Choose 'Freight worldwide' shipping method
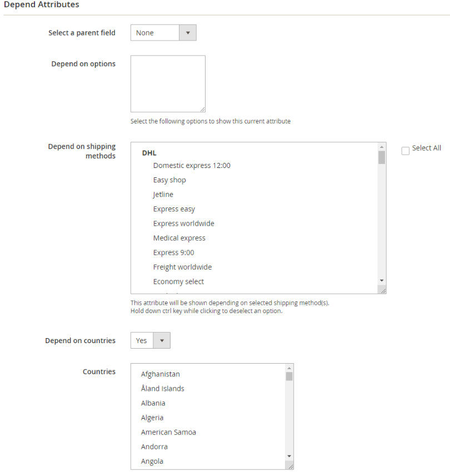The image size is (450, 476). pos(182,267)
